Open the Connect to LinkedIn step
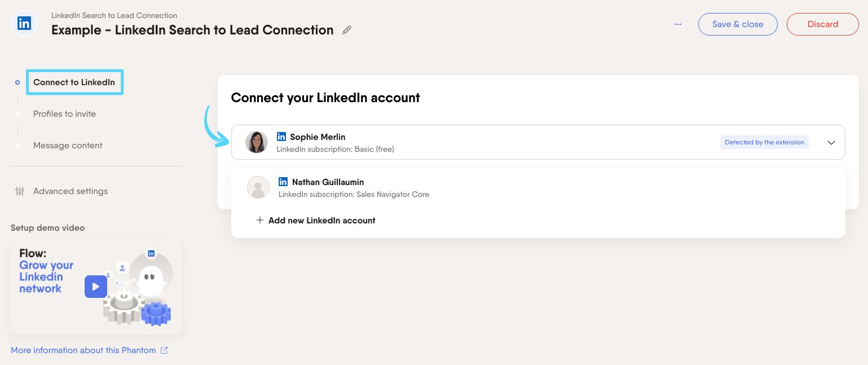 tap(74, 82)
